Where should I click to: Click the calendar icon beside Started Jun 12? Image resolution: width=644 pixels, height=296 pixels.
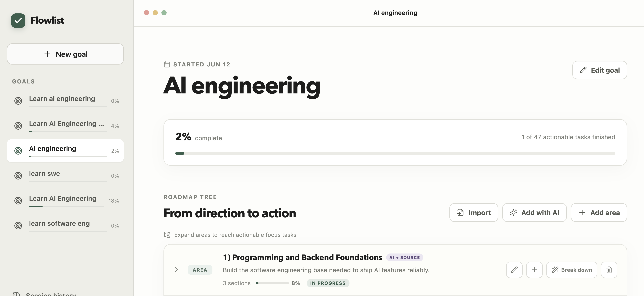[167, 64]
